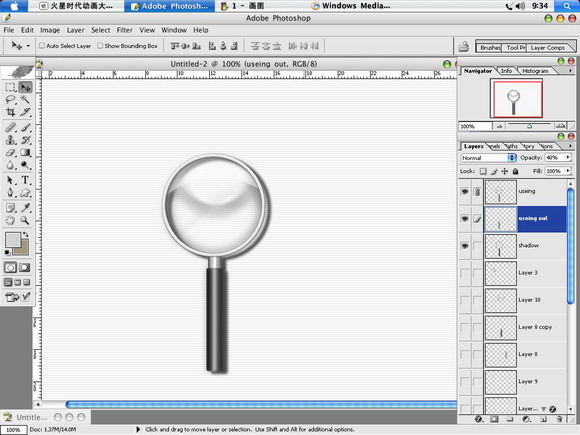Open the Image menu
Viewport: 580px width, 435px height.
[50, 30]
